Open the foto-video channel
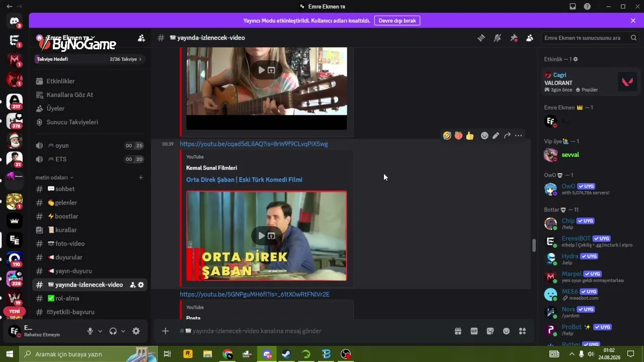The image size is (644, 362). click(90, 243)
